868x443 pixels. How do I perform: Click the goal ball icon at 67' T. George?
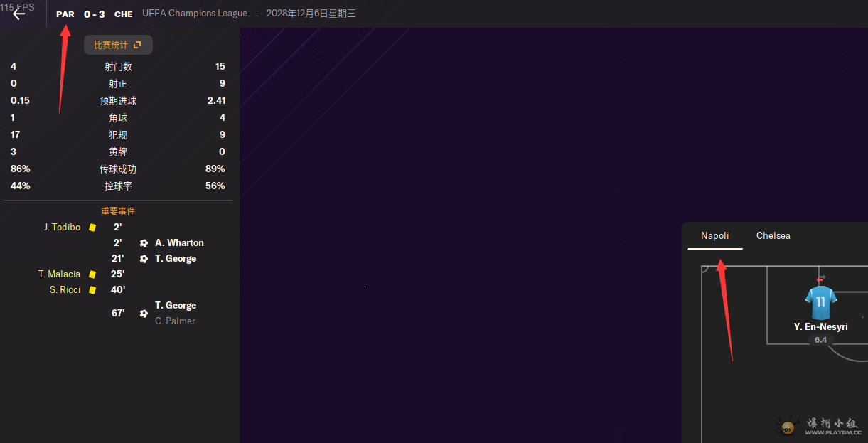coord(144,313)
